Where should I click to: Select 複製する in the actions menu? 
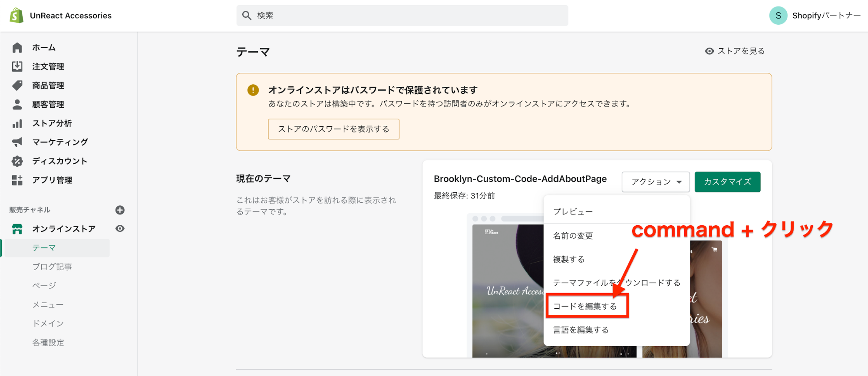(x=569, y=259)
